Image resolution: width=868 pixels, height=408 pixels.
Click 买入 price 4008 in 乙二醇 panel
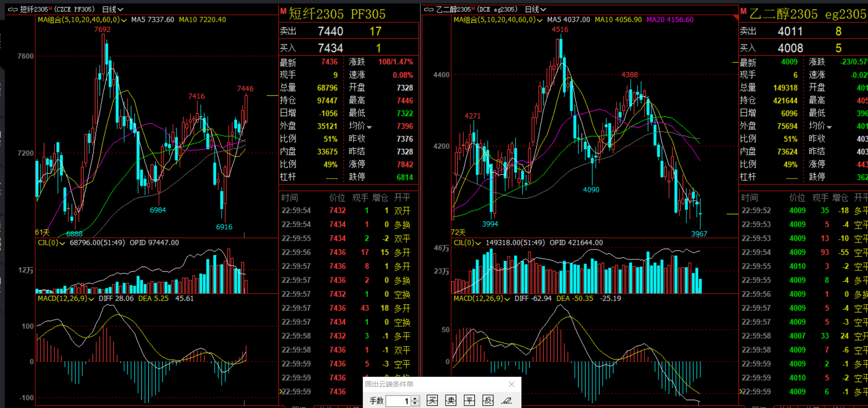(x=790, y=48)
